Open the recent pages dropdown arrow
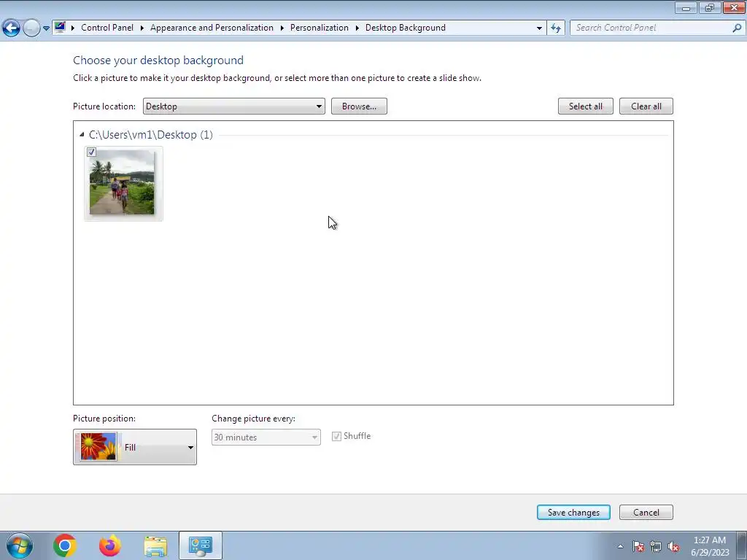The width and height of the screenshot is (747, 560). pos(46,28)
